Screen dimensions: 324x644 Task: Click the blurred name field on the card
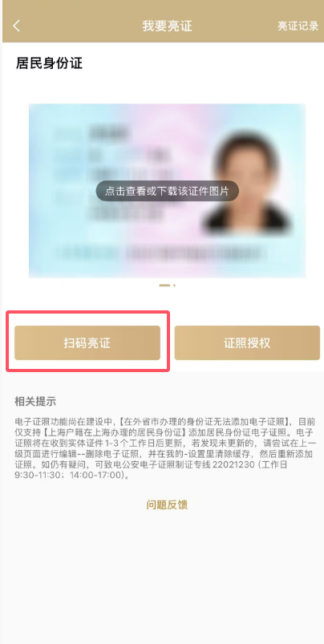(109, 132)
